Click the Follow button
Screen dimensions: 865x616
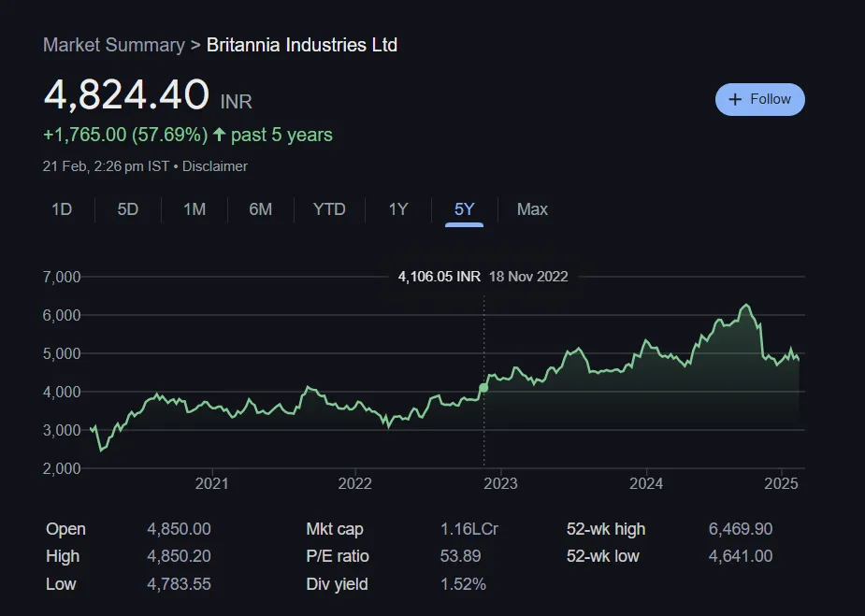tap(759, 99)
